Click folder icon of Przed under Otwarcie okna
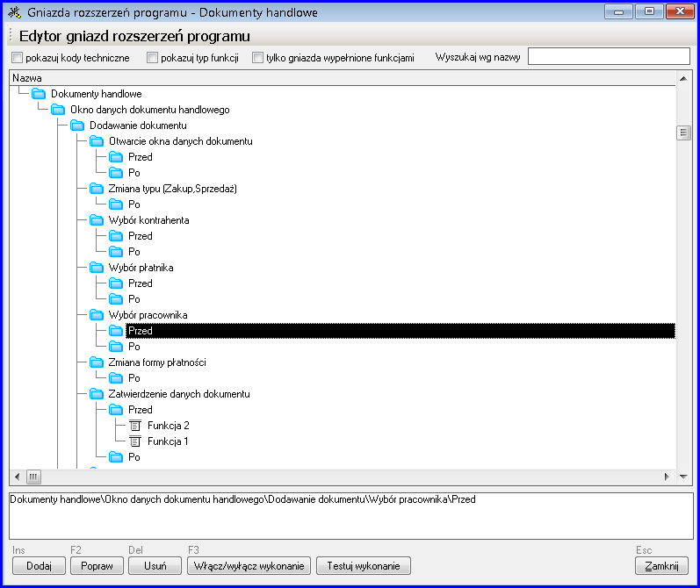This screenshot has width=700, height=588. pos(116,156)
